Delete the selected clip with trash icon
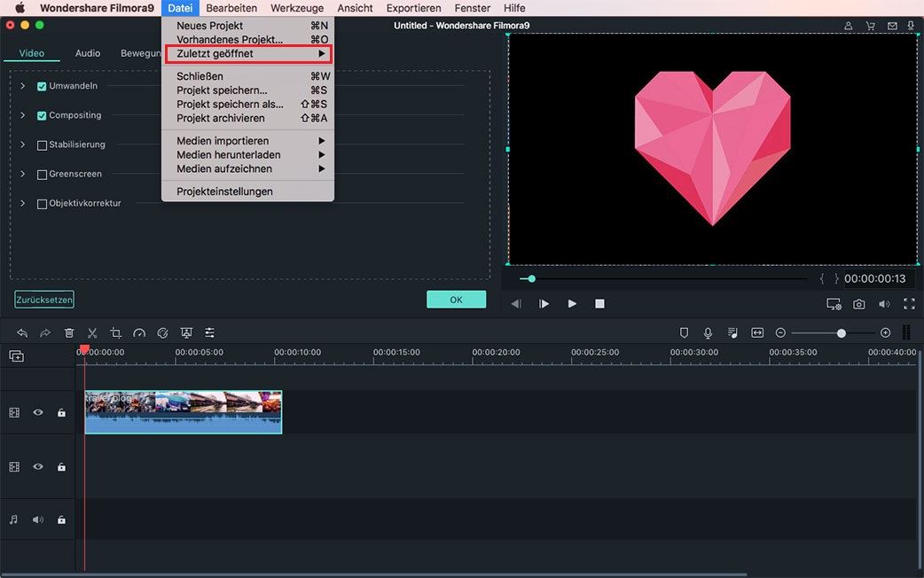 click(69, 333)
